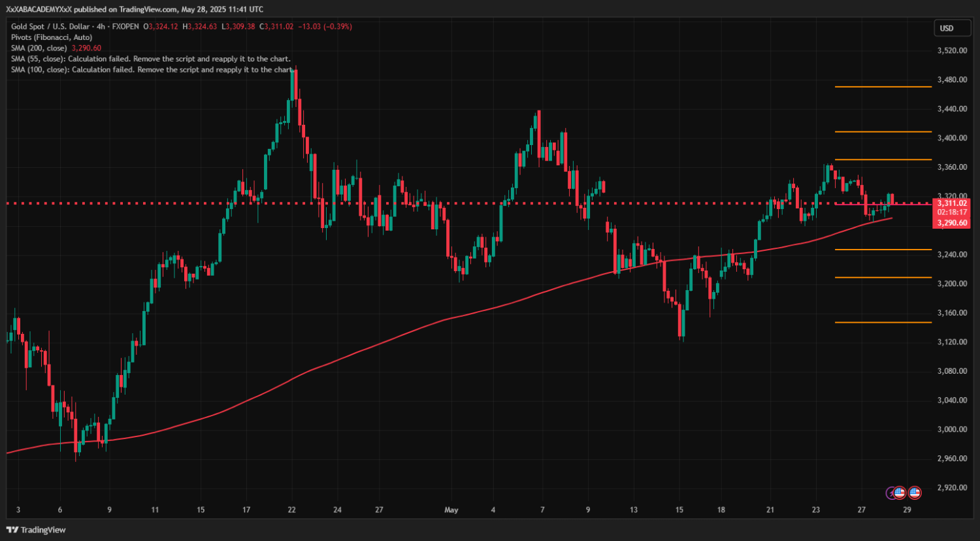The image size is (980, 541).
Task: Click the 23 date label on time axis
Action: coord(816,510)
